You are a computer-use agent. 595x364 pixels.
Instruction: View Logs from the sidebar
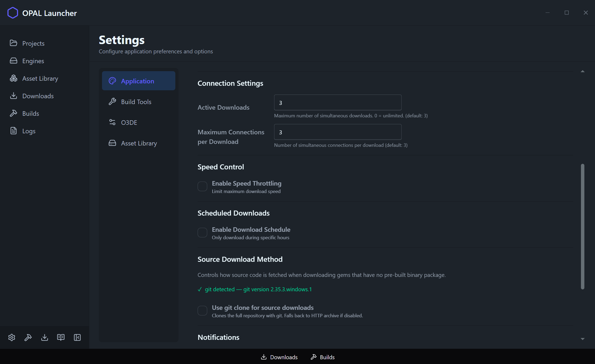point(44,131)
